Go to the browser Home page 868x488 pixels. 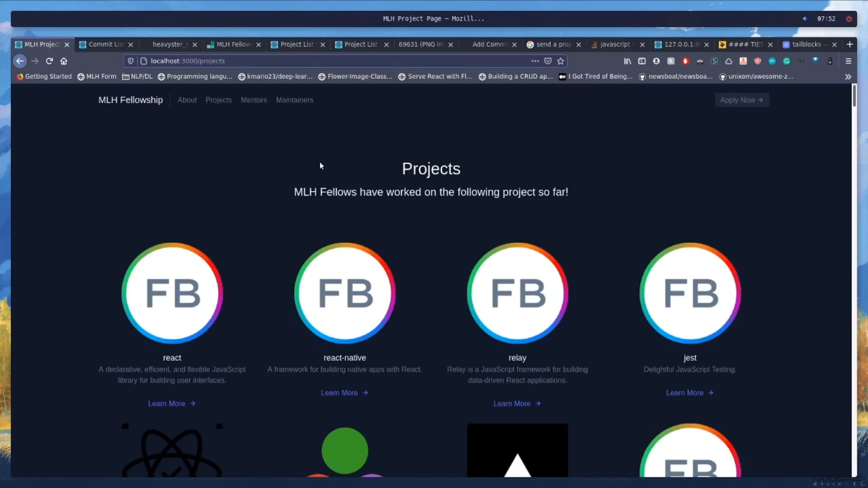[x=64, y=61]
